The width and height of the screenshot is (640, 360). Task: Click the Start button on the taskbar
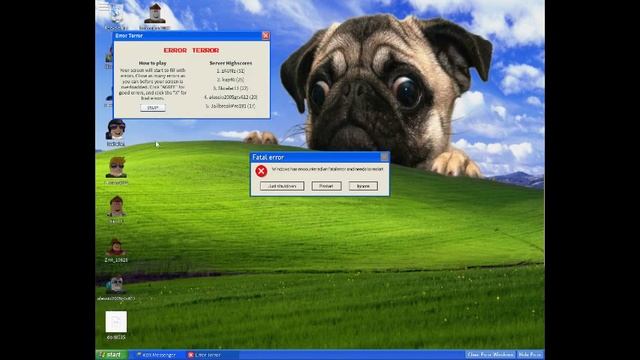point(111,355)
